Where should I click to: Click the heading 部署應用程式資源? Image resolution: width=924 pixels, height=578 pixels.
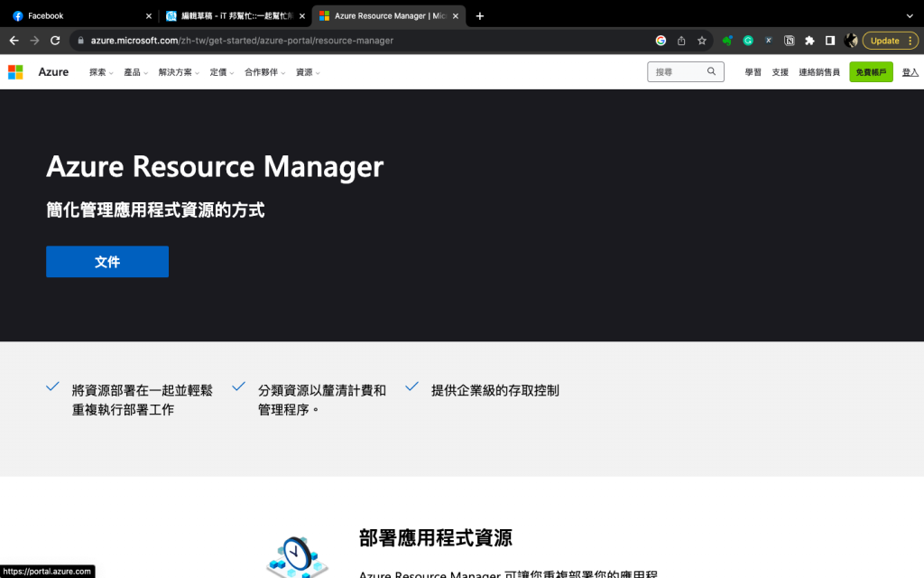coord(436,538)
